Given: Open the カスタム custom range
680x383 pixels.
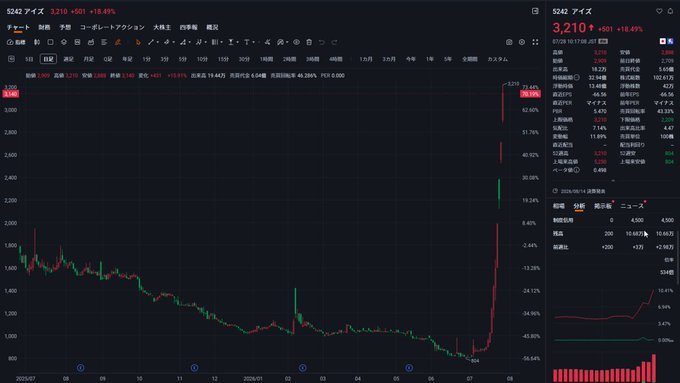Looking at the screenshot, I should point(497,59).
